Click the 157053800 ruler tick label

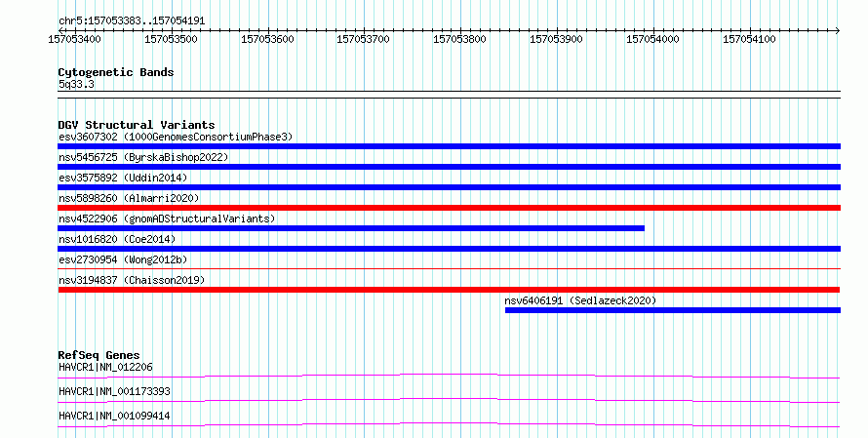460,39
